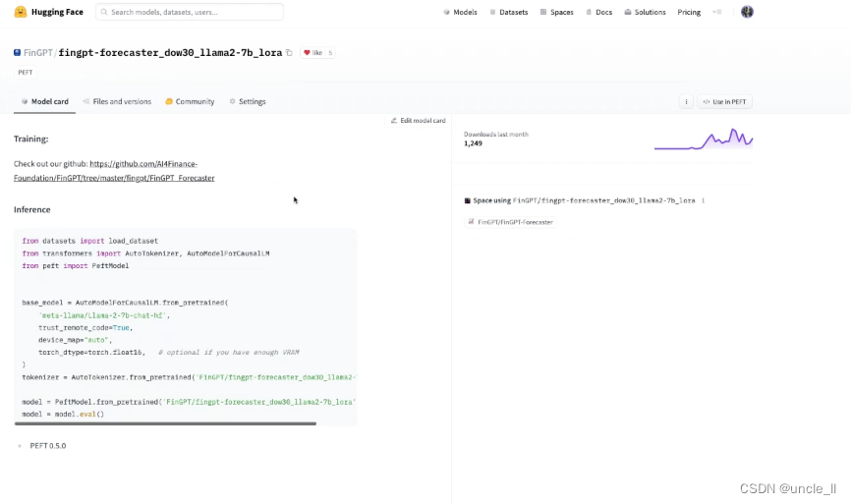Click the downloads count 1,249
Image resolution: width=851 pixels, height=504 pixels.
(x=473, y=143)
